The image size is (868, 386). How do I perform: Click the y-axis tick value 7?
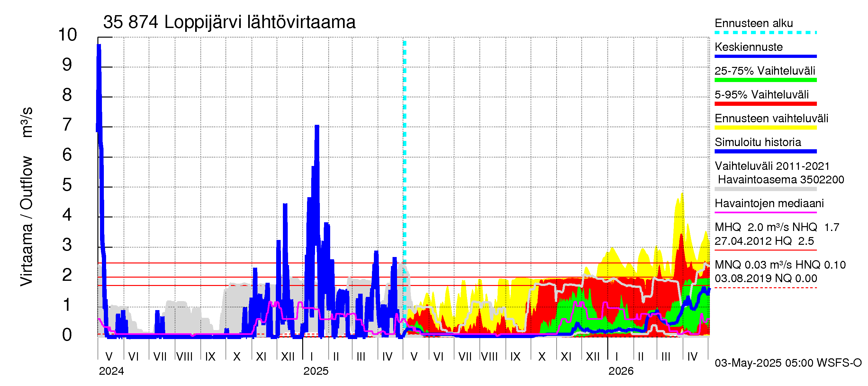[67, 125]
